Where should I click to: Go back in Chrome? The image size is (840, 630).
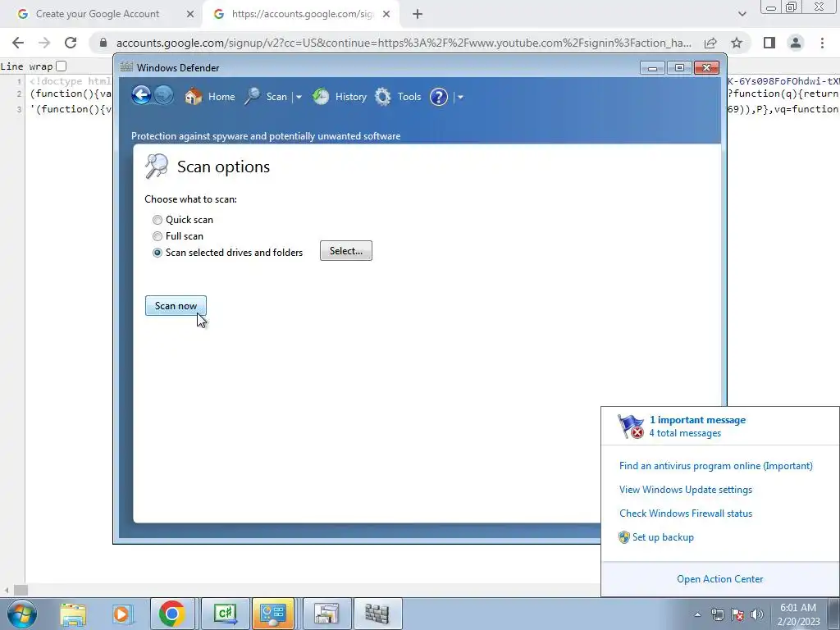(18, 43)
